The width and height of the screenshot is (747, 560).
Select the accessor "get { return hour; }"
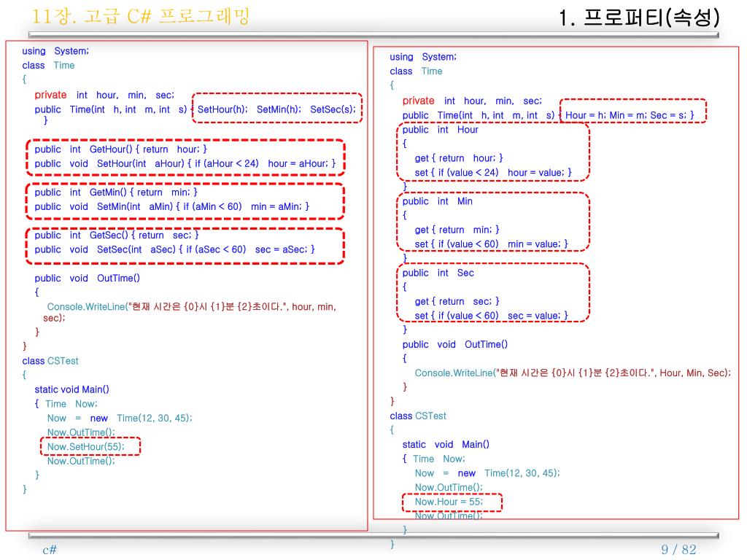(x=459, y=158)
